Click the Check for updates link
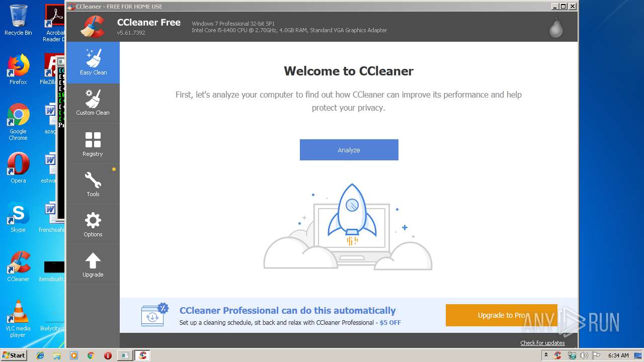 542,343
